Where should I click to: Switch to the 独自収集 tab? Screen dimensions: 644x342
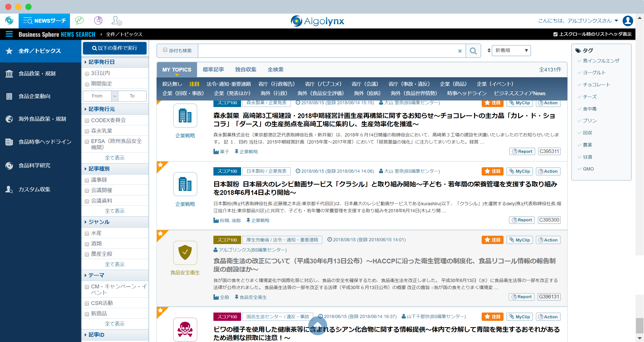coord(246,70)
